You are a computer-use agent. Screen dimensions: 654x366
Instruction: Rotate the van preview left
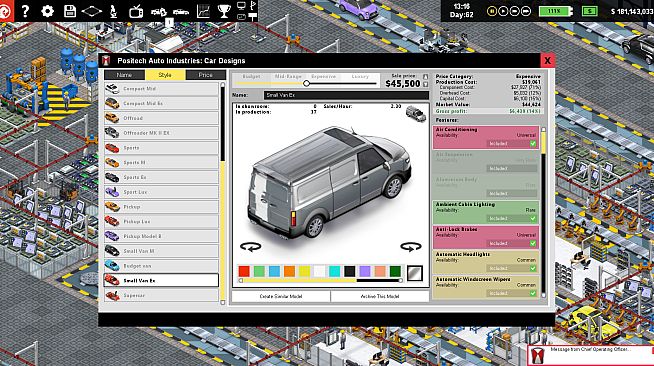tap(250, 247)
